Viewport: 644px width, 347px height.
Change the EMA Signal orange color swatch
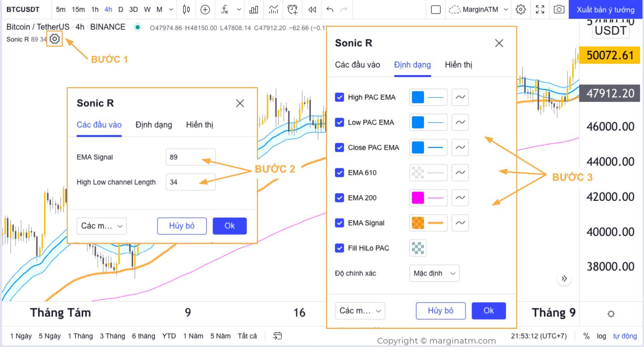(x=418, y=223)
